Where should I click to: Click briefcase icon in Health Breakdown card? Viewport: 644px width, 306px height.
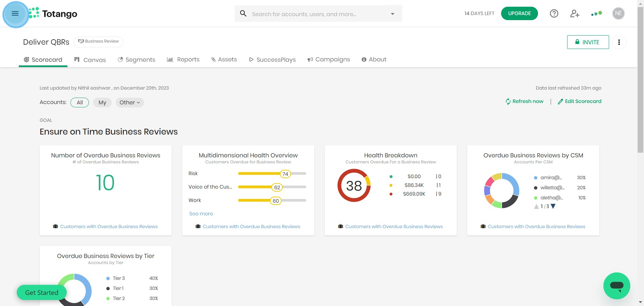coord(340,226)
